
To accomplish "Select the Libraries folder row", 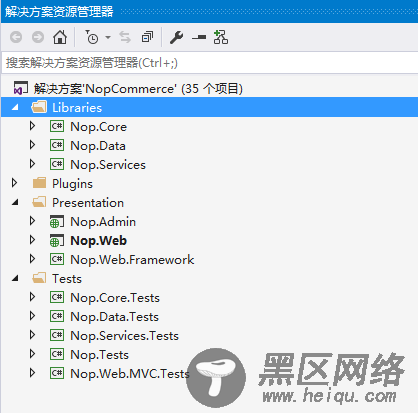I will click(x=209, y=107).
